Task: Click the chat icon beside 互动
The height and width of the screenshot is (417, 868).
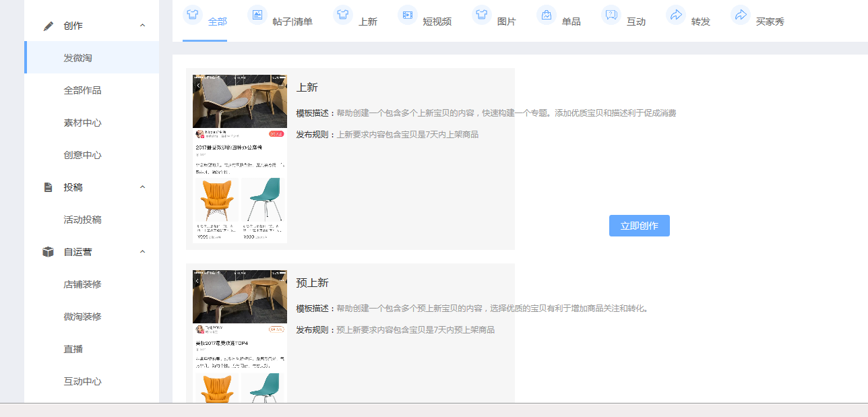Action: point(611,14)
